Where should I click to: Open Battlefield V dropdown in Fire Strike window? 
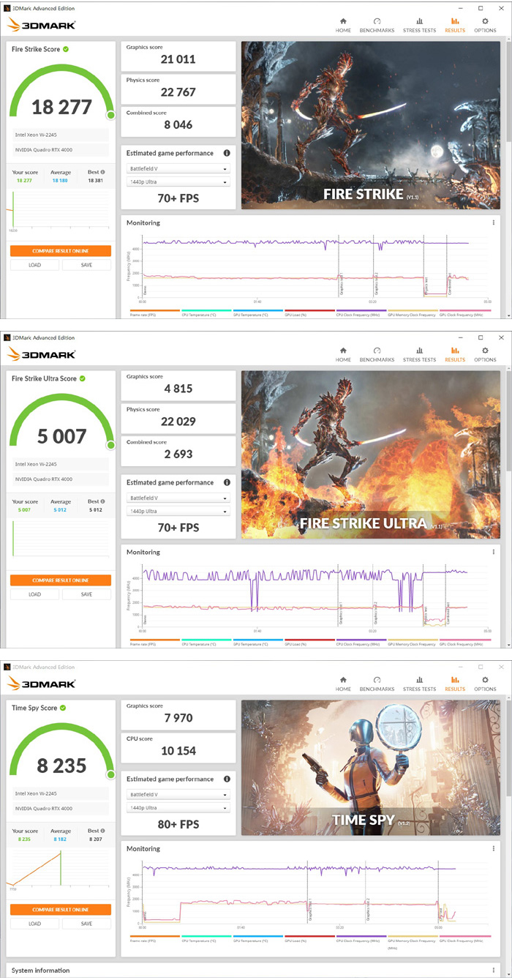pyautogui.click(x=178, y=168)
